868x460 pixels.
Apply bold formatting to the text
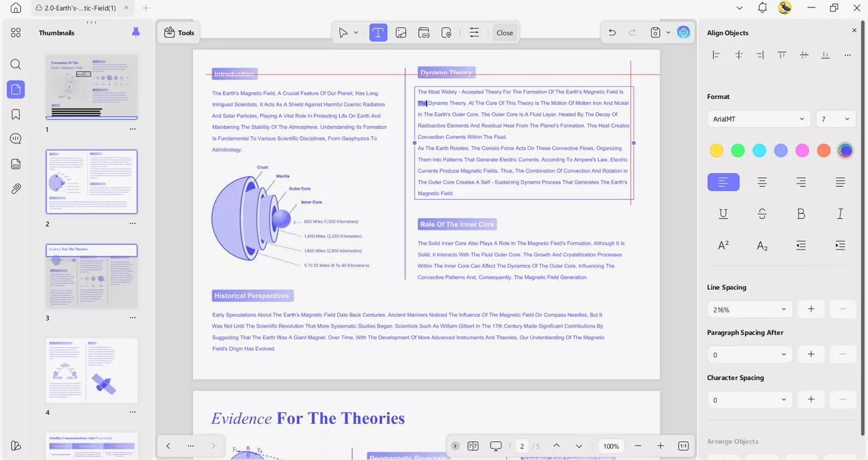coord(801,214)
